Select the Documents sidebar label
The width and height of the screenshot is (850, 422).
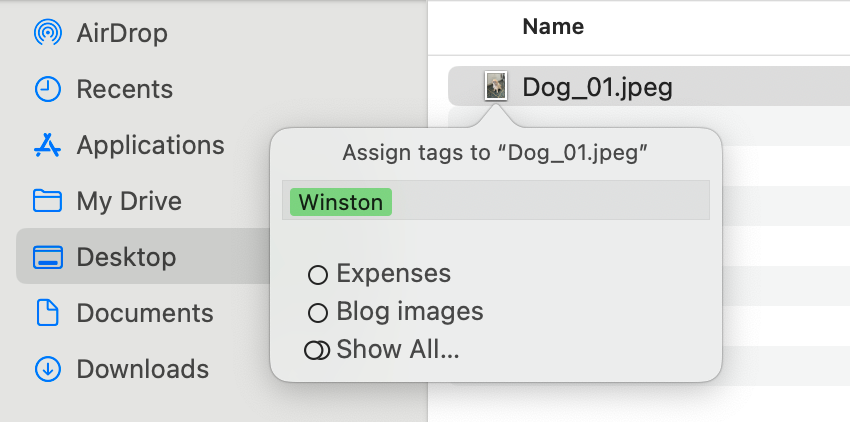(145, 313)
